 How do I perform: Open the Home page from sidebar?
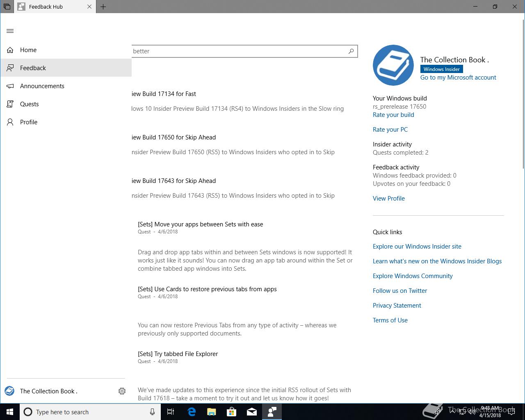click(66, 50)
